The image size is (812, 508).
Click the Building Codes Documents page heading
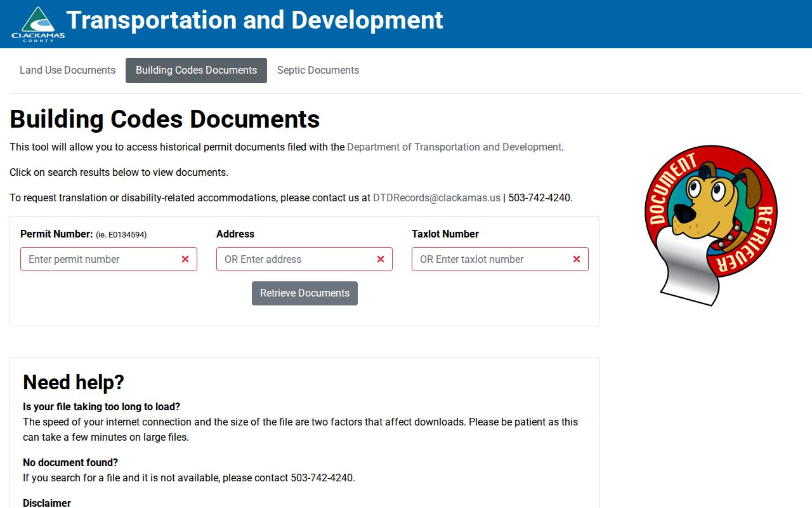(165, 119)
